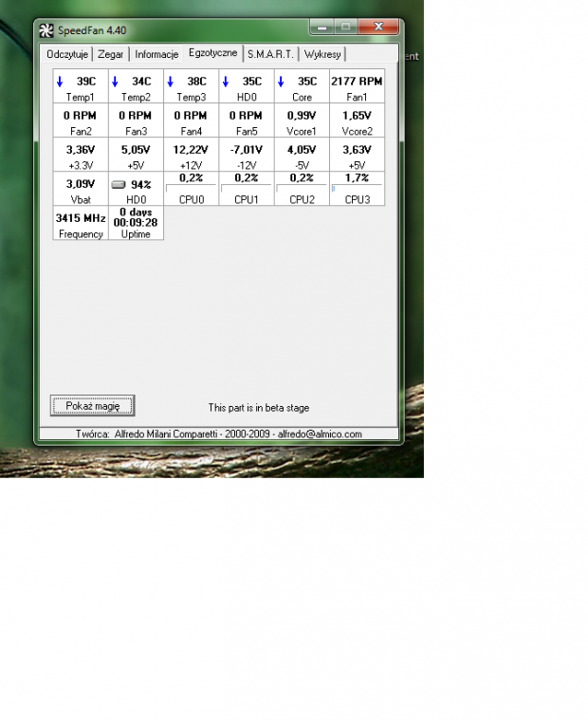This screenshot has width=588, height=720.
Task: Click the hard drive icon next to 94%
Action: tap(119, 185)
